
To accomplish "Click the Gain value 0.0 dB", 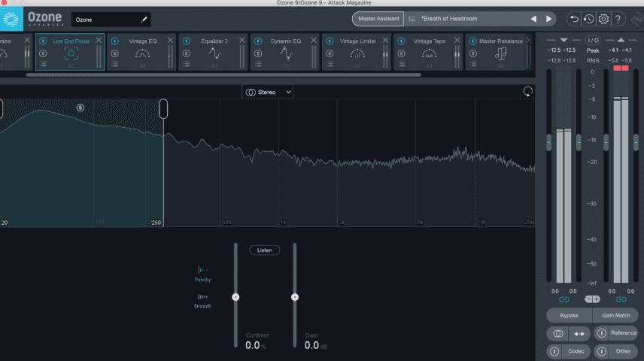I will (316, 346).
